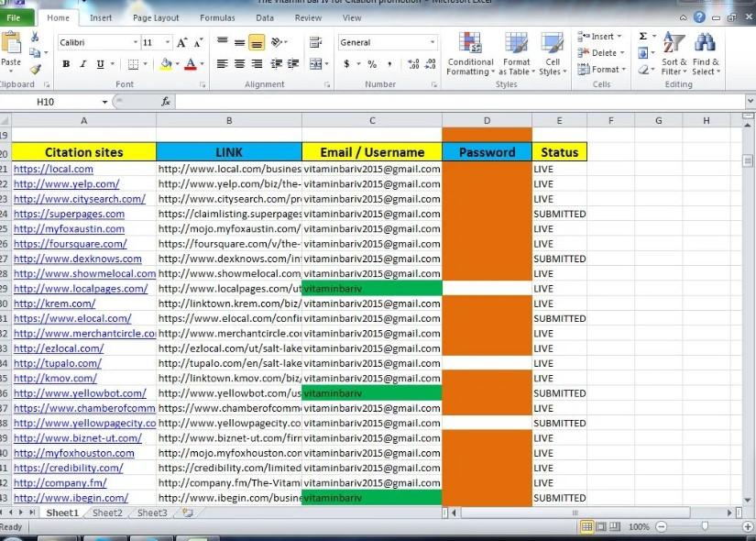Switch to the Formulas ribbon tab
The width and height of the screenshot is (756, 541).
(217, 17)
